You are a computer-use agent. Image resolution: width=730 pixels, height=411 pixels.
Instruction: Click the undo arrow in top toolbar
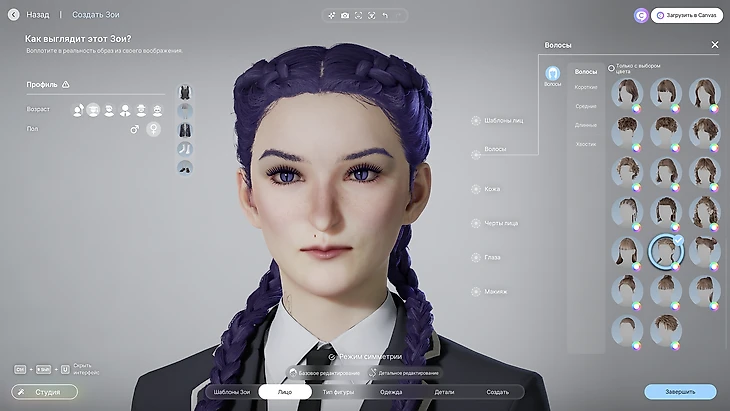385,15
